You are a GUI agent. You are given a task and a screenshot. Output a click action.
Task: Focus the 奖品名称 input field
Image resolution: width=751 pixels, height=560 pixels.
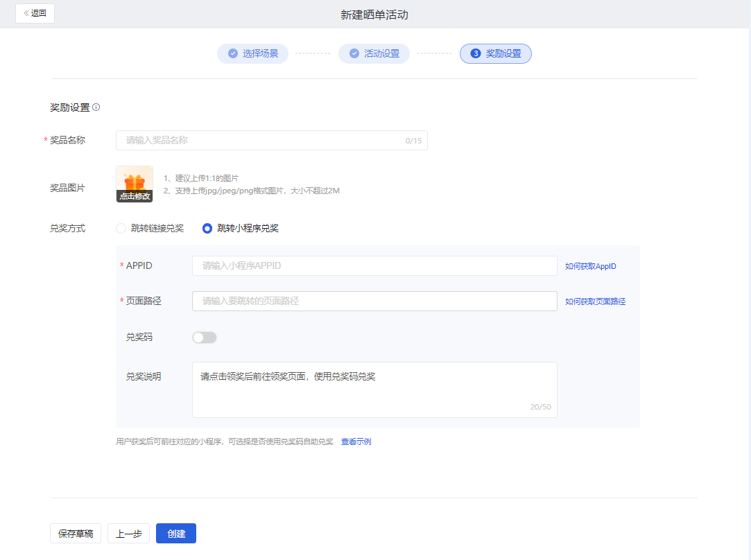click(272, 140)
